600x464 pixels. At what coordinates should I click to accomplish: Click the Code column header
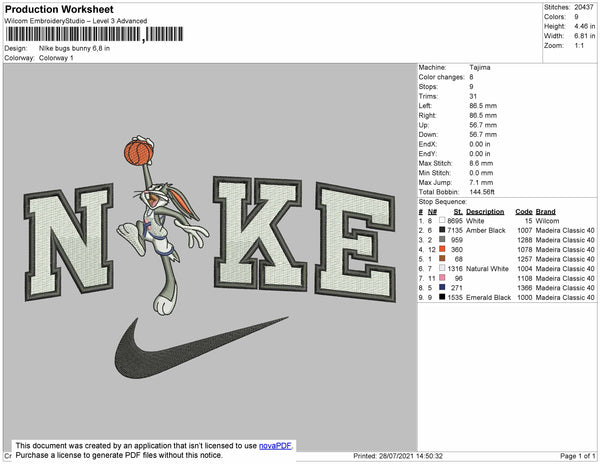523,212
